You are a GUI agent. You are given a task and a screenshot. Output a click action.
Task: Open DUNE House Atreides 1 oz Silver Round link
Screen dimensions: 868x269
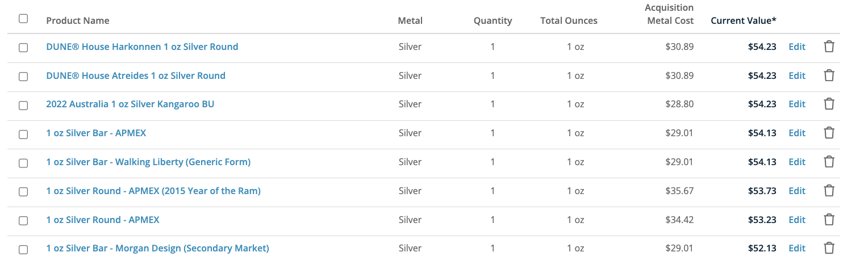[x=136, y=75]
